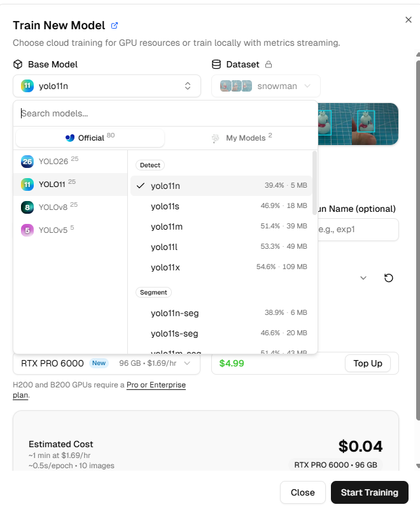The image size is (420, 507).
Task: Switch to the Official models tab
Action: coord(90,138)
